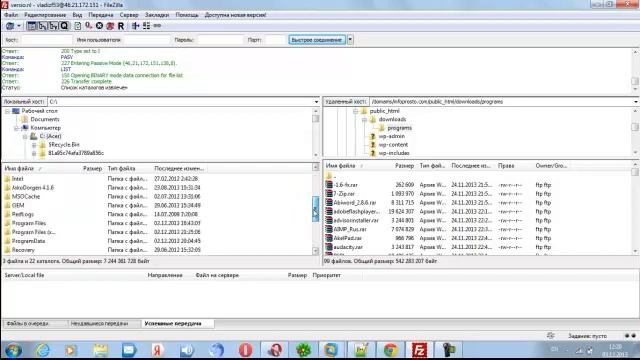Open the Редактирование menu
This screenshot has width=640, height=360.
point(45,15)
